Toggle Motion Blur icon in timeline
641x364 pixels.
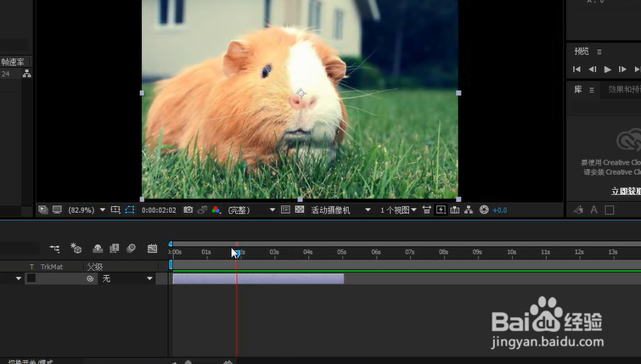pyautogui.click(x=132, y=248)
